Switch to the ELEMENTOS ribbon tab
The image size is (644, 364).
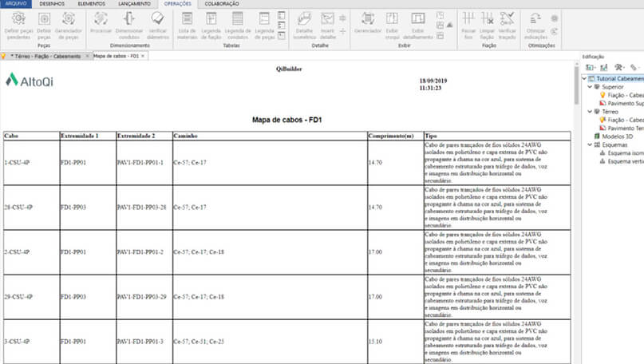(91, 4)
